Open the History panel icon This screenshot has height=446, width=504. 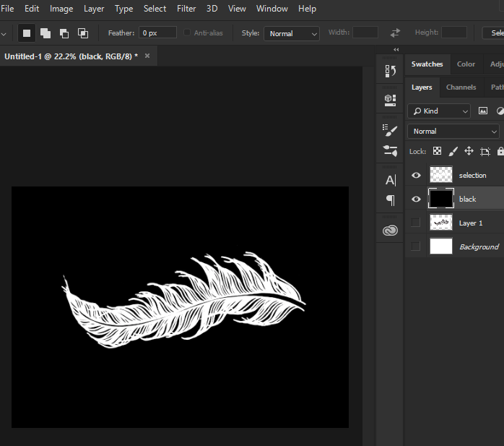(x=390, y=71)
